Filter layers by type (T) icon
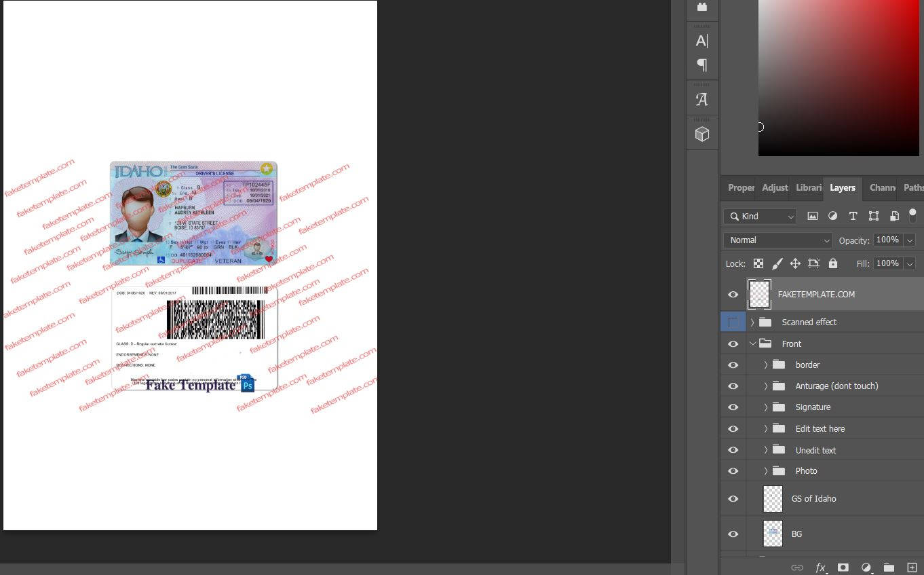924x575 pixels. pos(853,216)
